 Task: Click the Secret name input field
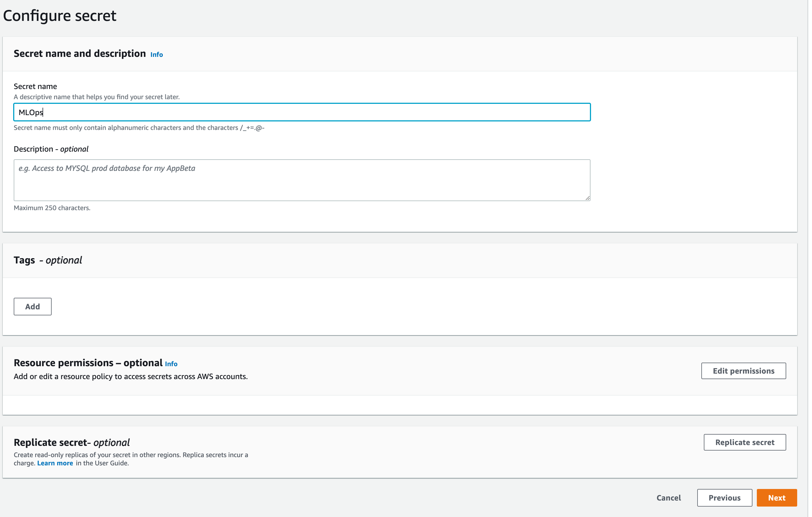point(302,112)
